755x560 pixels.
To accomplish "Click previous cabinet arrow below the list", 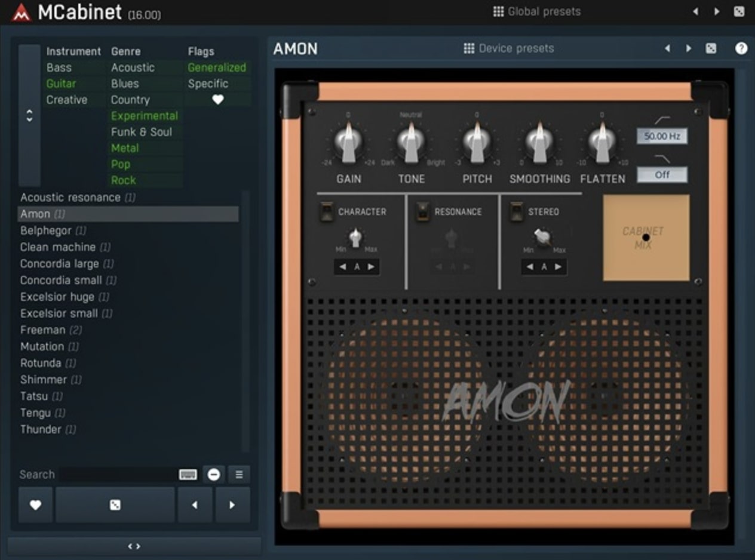I will (x=195, y=505).
